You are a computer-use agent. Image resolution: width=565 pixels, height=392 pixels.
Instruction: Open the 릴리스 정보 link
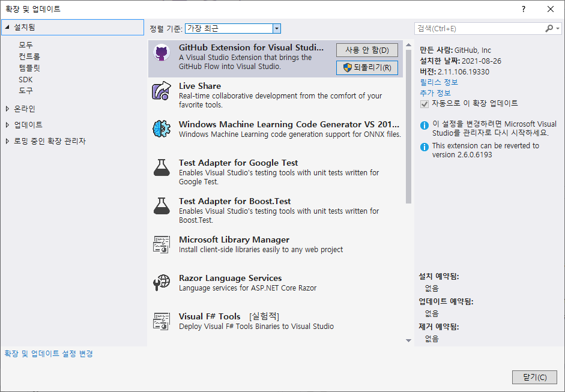pos(438,82)
